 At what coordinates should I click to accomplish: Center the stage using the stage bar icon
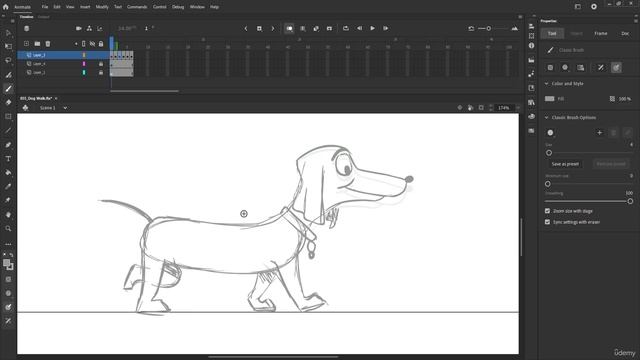(460, 108)
